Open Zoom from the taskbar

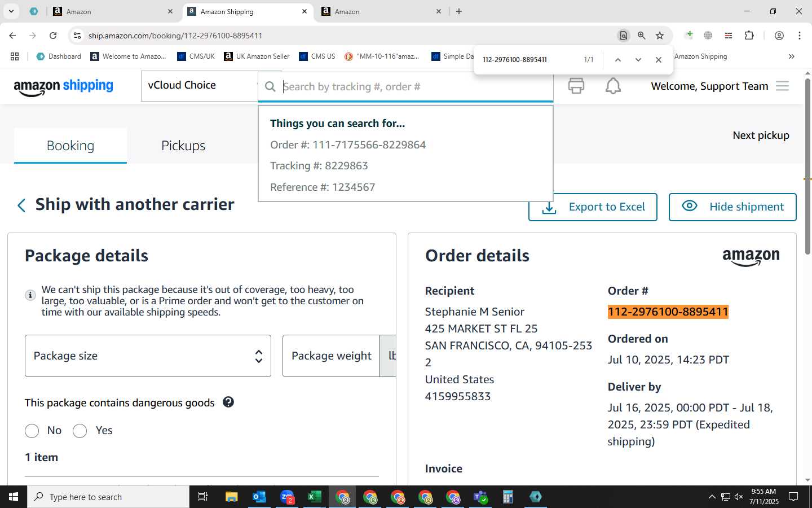[287, 497]
